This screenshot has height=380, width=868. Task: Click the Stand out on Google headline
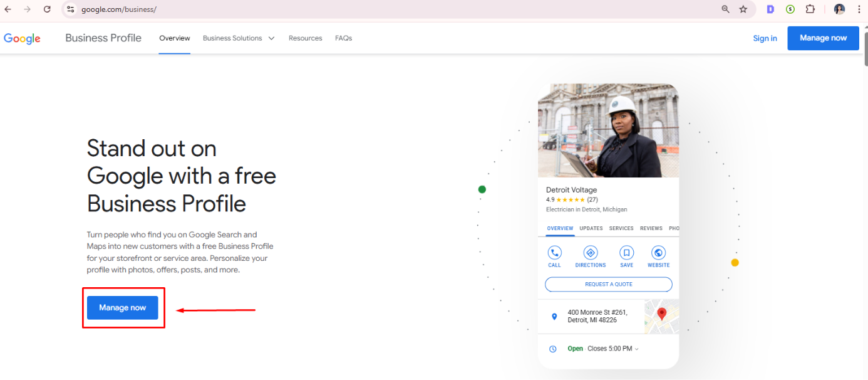point(182,176)
